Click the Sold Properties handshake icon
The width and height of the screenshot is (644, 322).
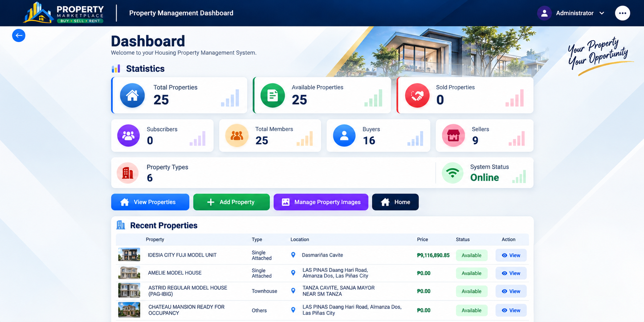point(417,95)
